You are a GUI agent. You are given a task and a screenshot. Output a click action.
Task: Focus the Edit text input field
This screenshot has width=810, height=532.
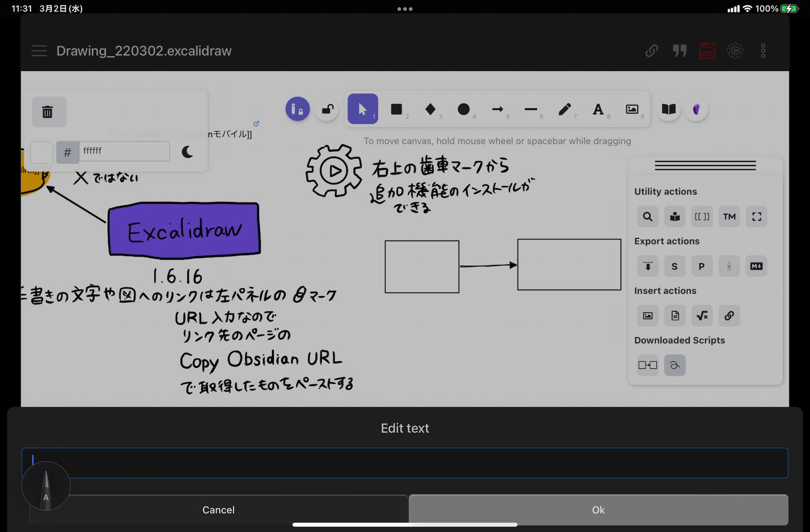tap(405, 463)
